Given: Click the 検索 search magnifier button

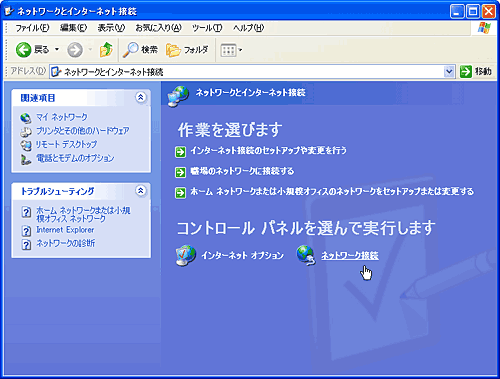Looking at the screenshot, I should click(x=140, y=50).
